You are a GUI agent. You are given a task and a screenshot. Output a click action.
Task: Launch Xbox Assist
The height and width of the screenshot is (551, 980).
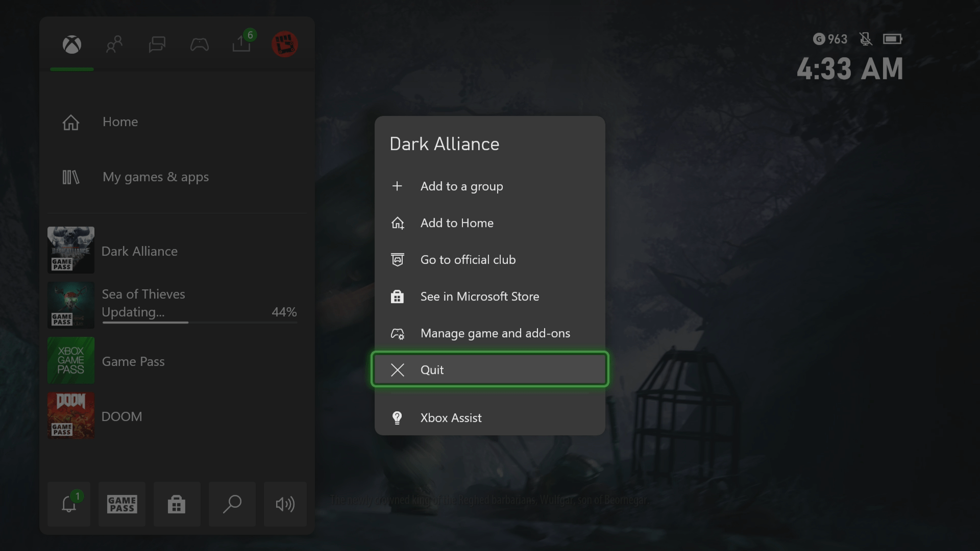pyautogui.click(x=451, y=418)
